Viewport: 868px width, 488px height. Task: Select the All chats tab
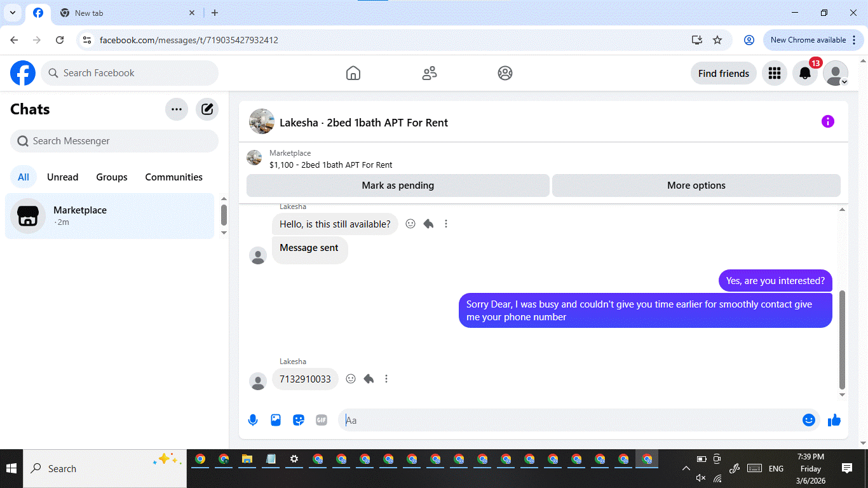pos(24,177)
